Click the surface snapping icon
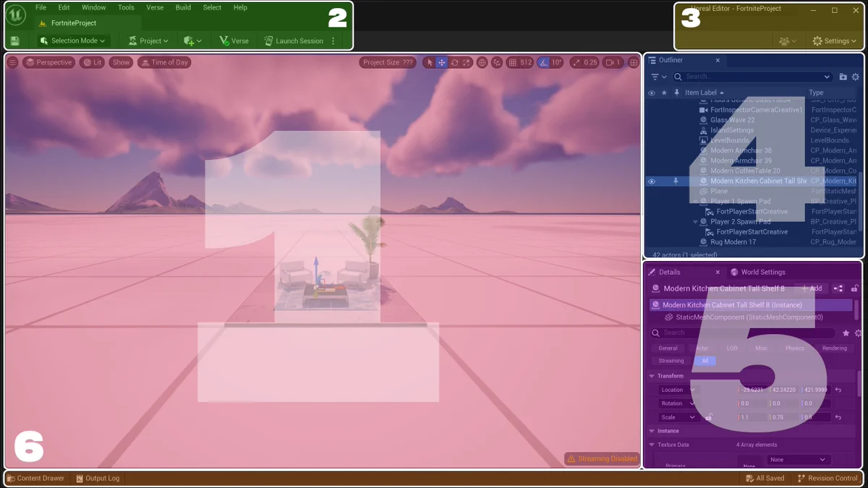The width and height of the screenshot is (868, 488). coord(496,62)
